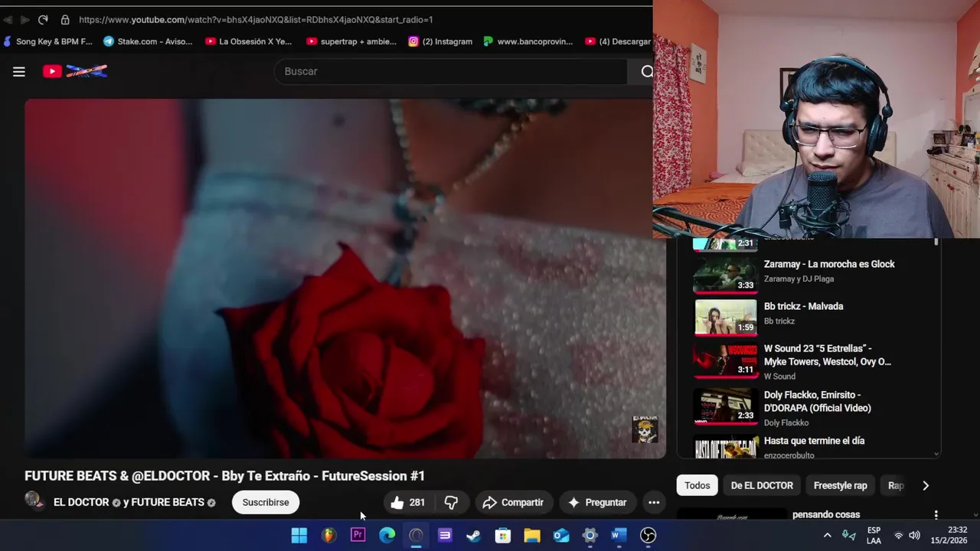The width and height of the screenshot is (980, 551).
Task: Select the partially visible Rap chip
Action: point(896,485)
